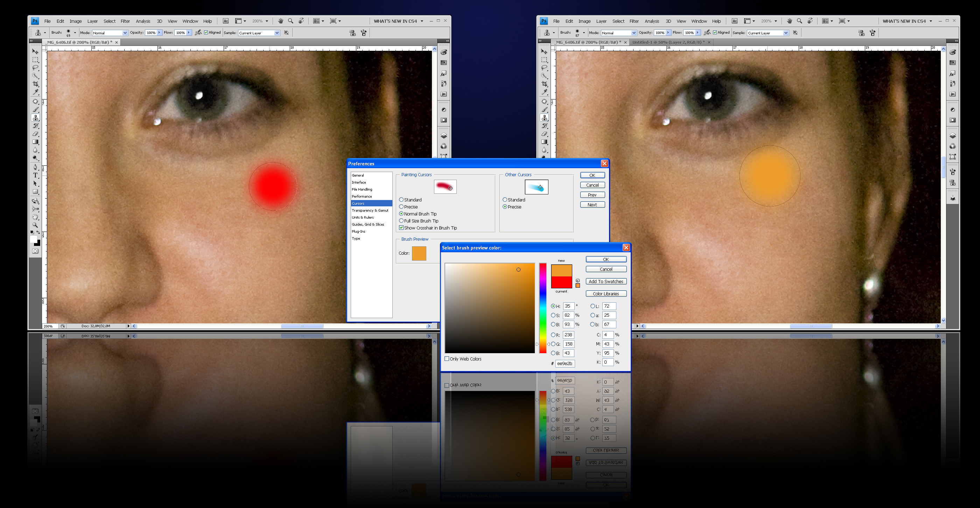Select the Crop tool in left toolbox

(35, 84)
